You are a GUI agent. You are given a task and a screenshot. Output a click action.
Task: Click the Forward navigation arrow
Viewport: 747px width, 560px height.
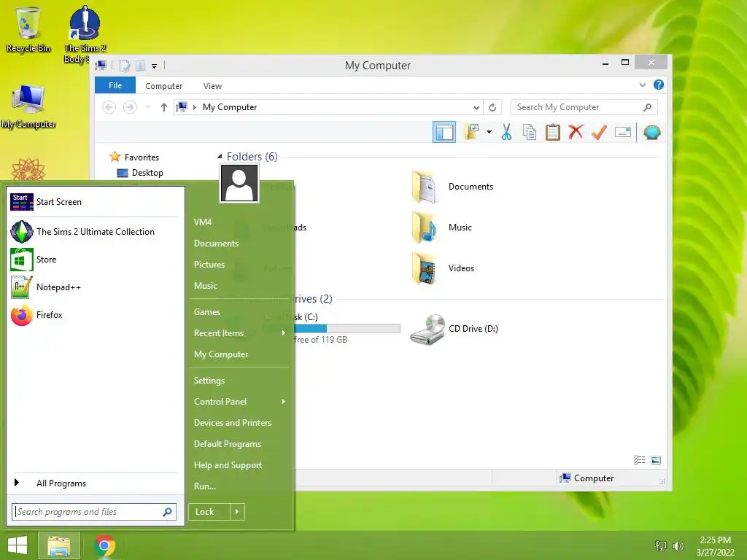click(130, 107)
